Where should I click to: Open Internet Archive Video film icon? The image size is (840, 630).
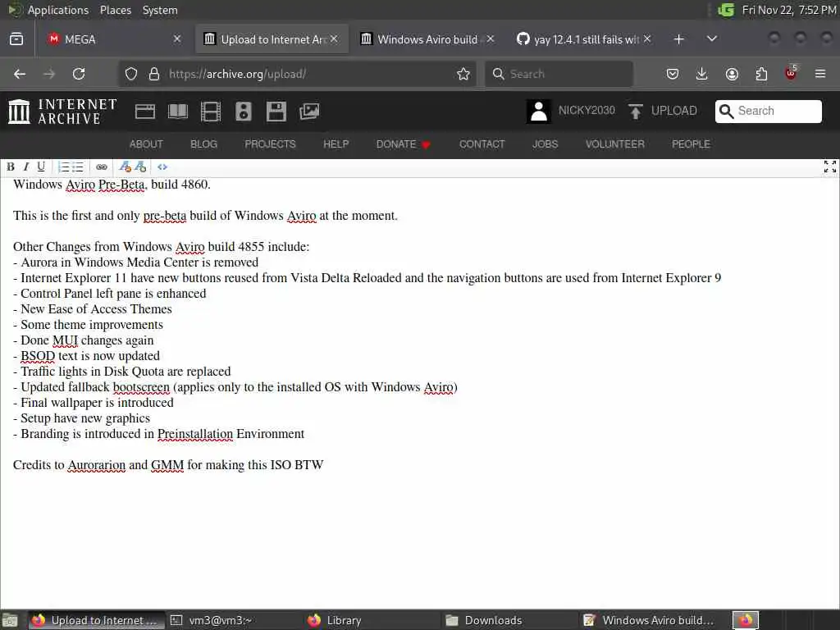(211, 112)
